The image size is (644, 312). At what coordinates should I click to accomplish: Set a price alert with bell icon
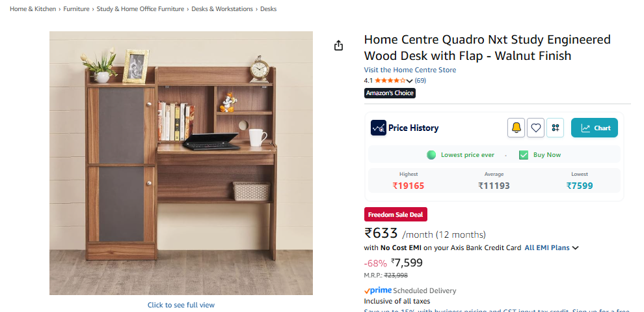tap(517, 128)
